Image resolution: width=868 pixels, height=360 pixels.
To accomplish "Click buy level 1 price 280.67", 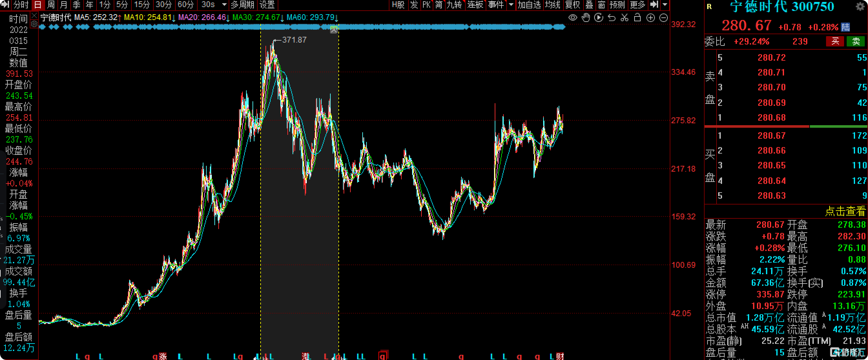I will click(772, 135).
